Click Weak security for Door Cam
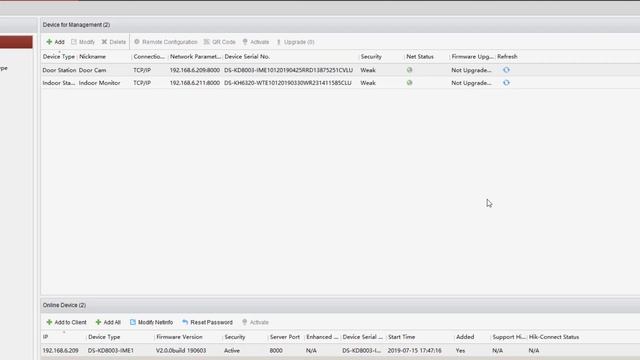Image resolution: width=640 pixels, height=360 pixels. click(368, 70)
